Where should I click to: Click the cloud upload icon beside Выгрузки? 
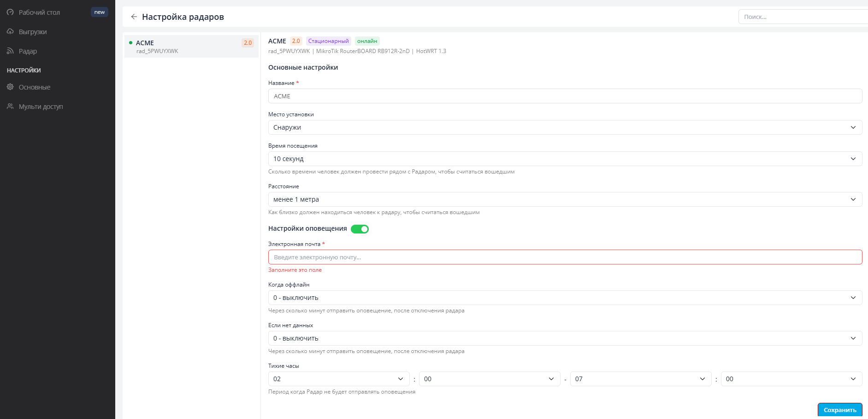point(10,32)
